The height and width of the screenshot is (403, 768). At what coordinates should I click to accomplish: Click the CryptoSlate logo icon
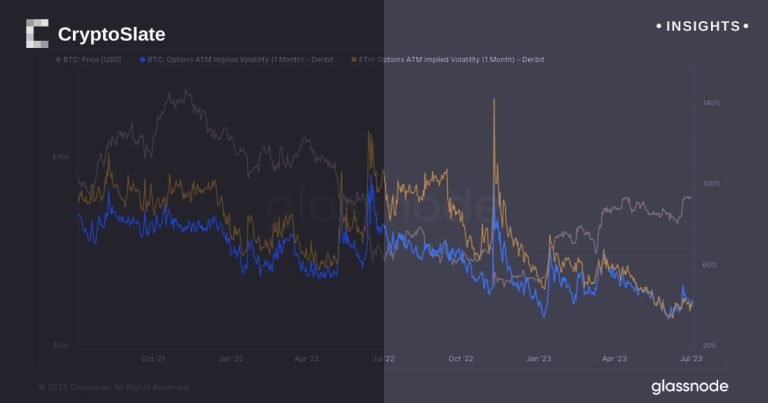(37, 34)
